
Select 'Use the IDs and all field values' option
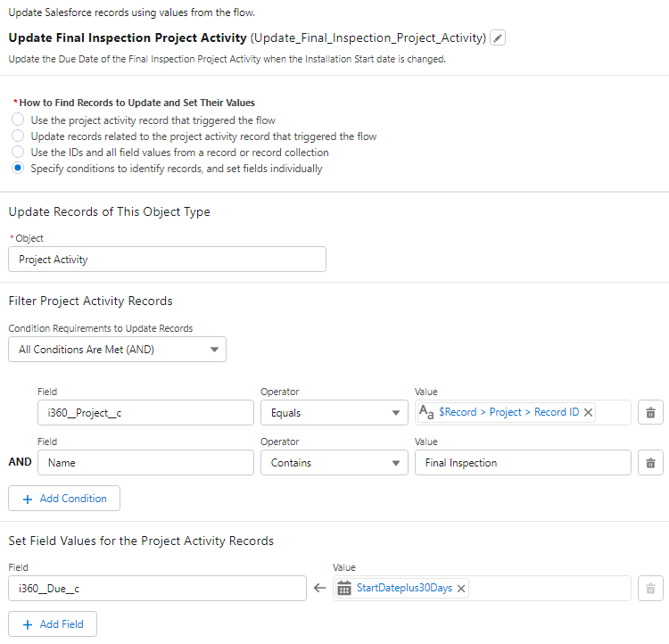click(18, 153)
